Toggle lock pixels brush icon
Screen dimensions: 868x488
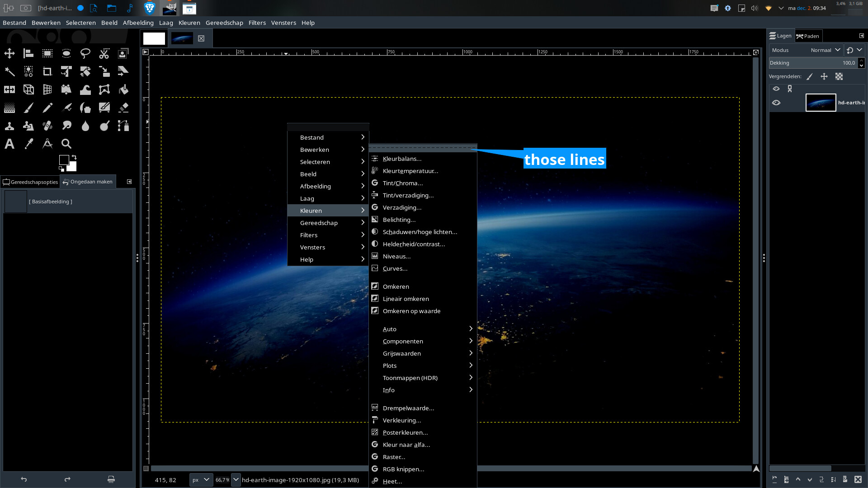[x=810, y=76]
